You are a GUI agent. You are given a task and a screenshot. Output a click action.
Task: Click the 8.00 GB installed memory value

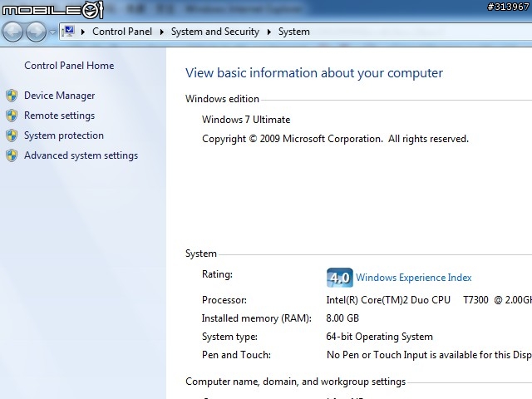pyautogui.click(x=342, y=318)
